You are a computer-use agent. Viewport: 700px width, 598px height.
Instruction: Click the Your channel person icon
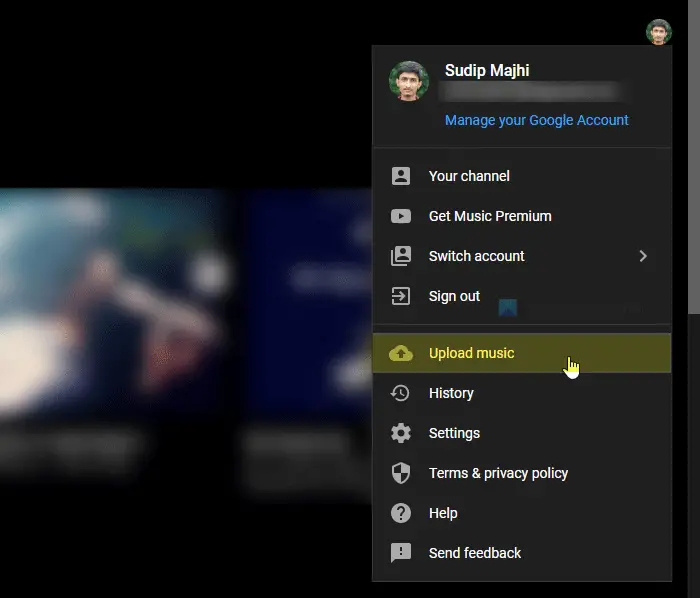(x=401, y=176)
